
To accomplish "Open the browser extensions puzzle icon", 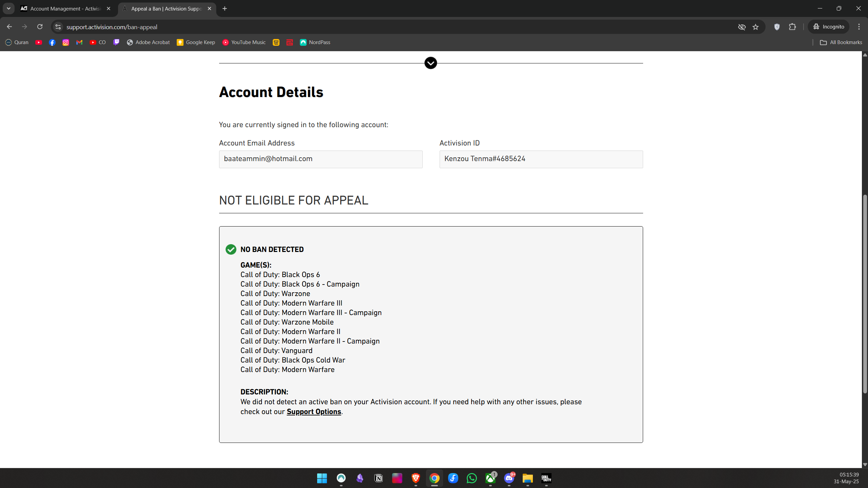I will pyautogui.click(x=792, y=27).
